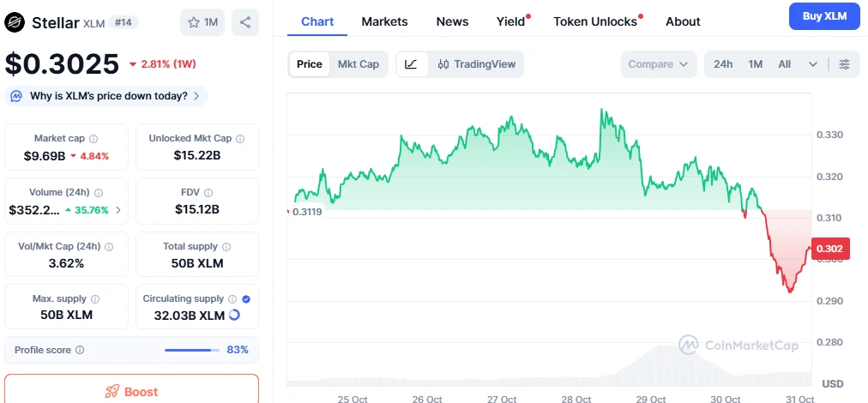
Task: Open 'Why is XLM's price down today?'
Action: (107, 96)
